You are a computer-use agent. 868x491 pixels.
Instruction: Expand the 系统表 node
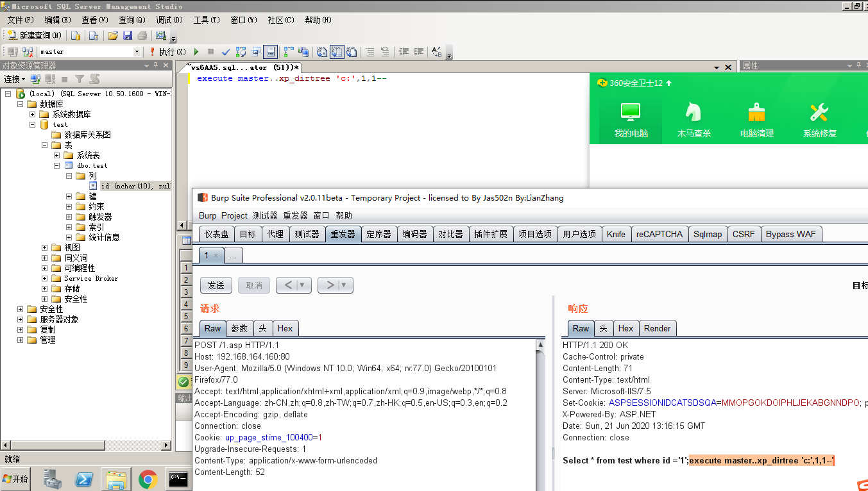(57, 155)
